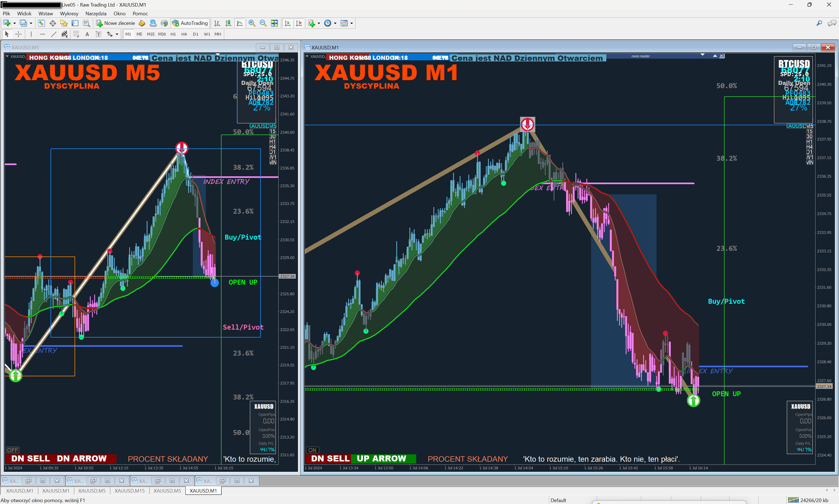
Task: Open the chart templates dropdown arrow
Action: click(352, 23)
